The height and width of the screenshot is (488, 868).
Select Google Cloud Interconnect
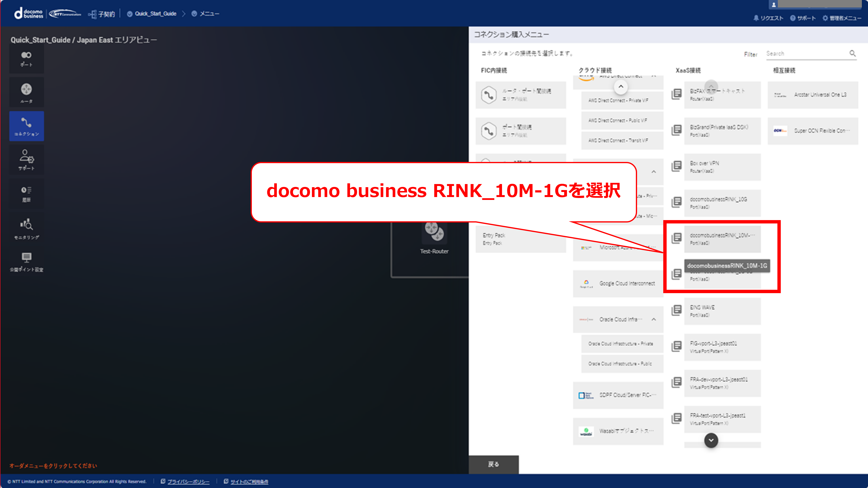click(x=618, y=284)
